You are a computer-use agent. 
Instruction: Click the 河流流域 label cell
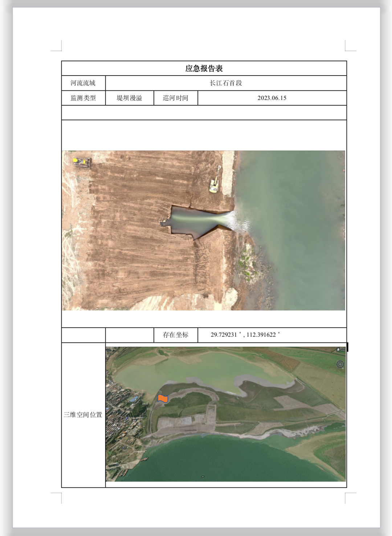[83, 83]
